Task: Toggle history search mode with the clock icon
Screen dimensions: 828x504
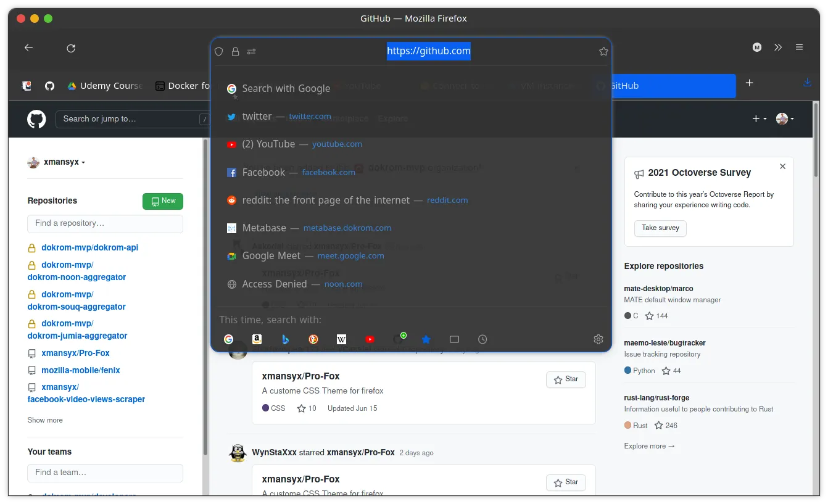Action: click(x=482, y=339)
